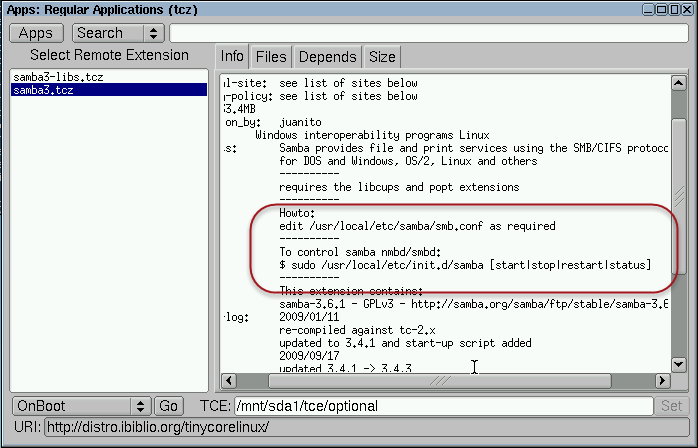Show the Size tab
The image size is (698, 448).
pos(382,57)
